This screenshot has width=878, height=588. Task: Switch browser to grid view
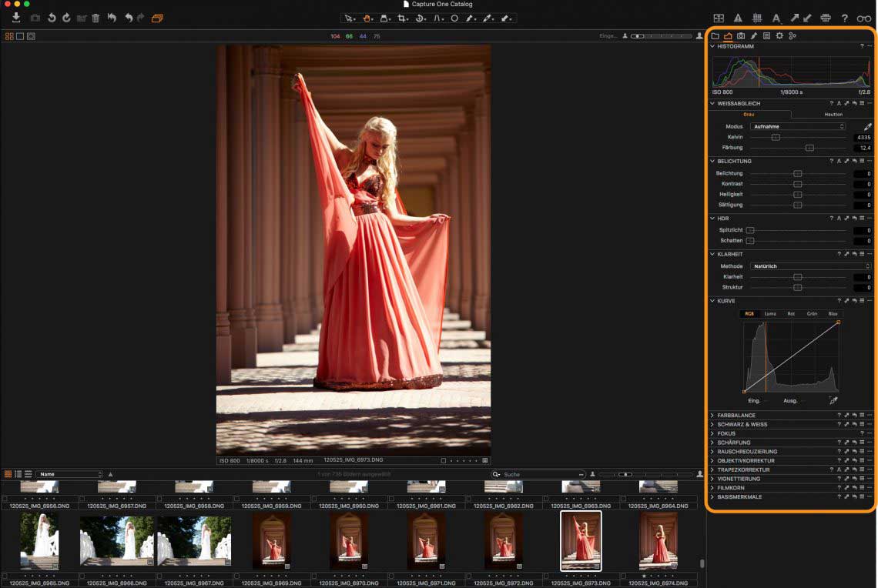point(8,474)
